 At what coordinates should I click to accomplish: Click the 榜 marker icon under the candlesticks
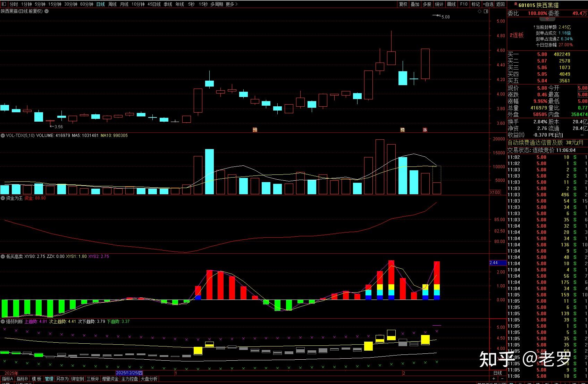tap(402, 130)
